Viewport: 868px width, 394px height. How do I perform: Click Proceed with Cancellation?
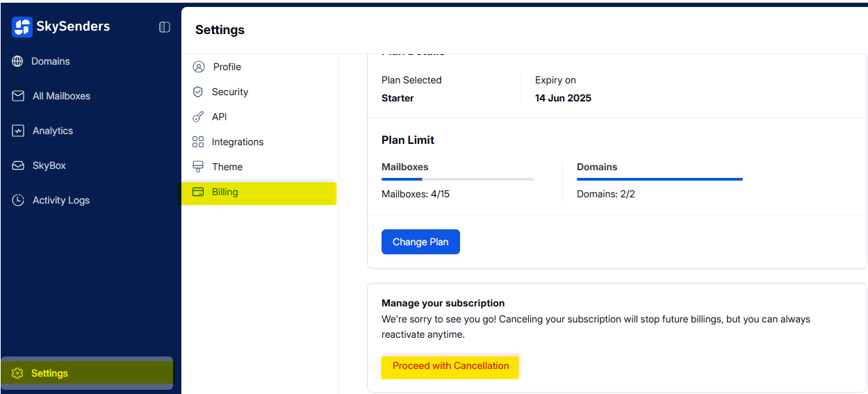(450, 366)
